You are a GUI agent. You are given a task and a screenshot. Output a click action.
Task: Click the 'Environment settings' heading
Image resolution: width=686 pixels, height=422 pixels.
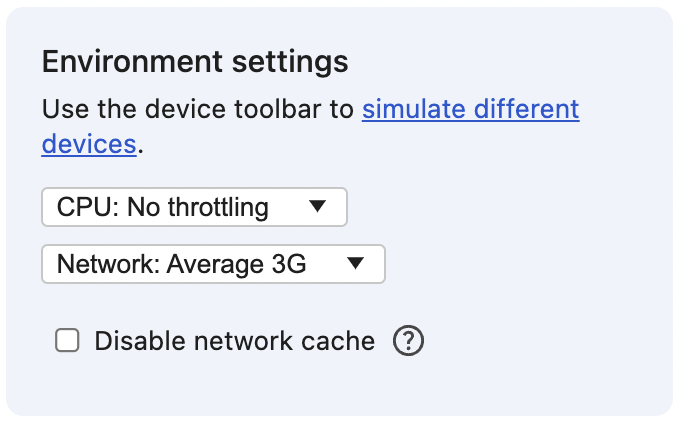click(x=195, y=62)
